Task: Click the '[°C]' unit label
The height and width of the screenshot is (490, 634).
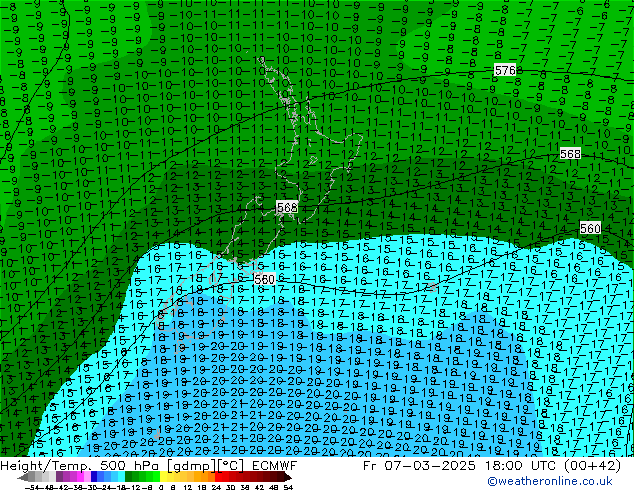Action: point(230,466)
